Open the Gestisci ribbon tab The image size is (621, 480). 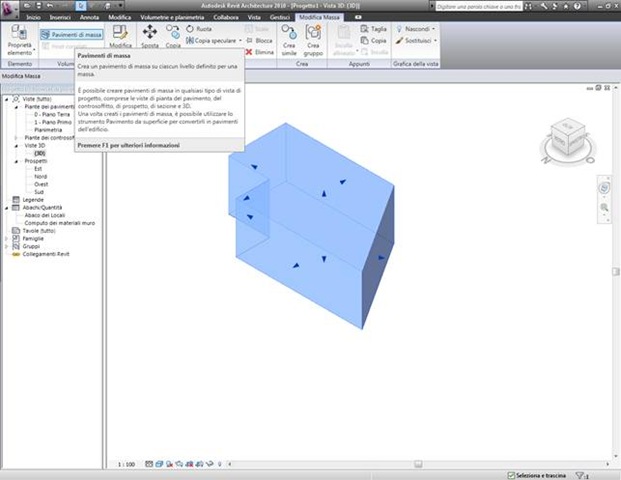point(280,17)
